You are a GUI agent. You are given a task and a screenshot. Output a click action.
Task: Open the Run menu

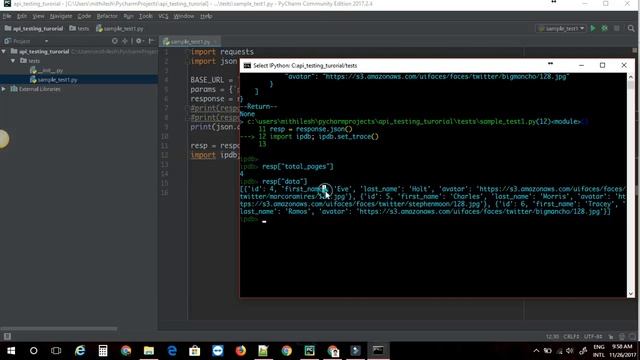[128, 16]
